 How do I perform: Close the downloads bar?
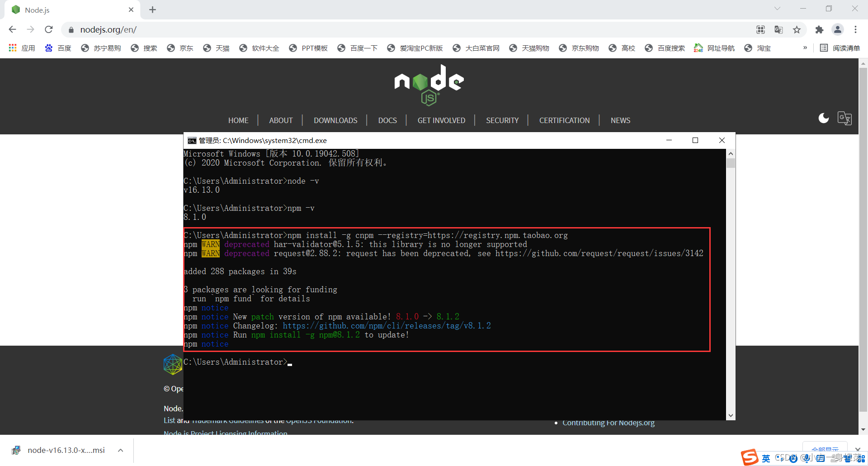858,450
